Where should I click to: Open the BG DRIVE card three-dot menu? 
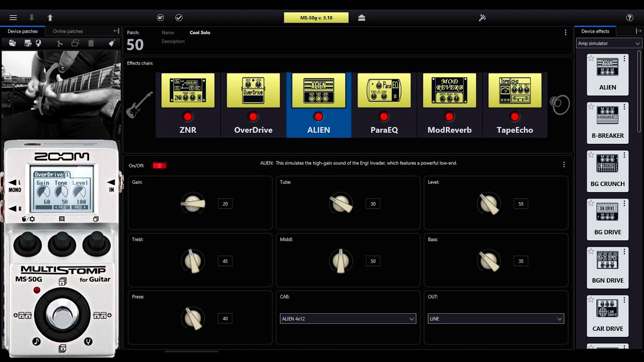(x=624, y=204)
